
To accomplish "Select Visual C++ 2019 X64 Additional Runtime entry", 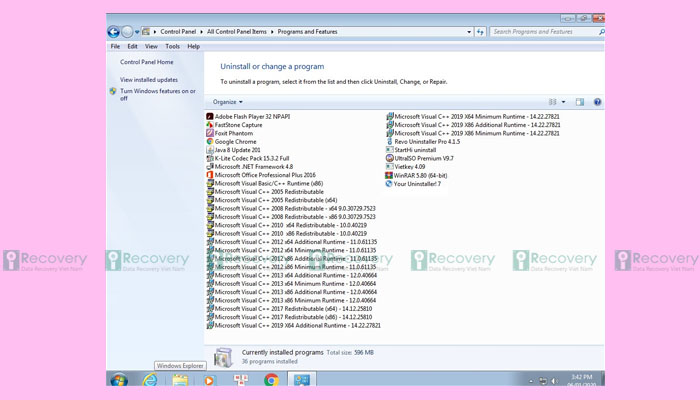I will 294,325.
